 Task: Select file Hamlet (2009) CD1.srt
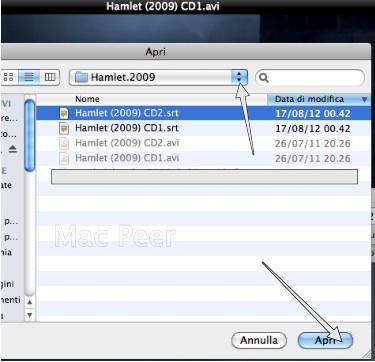[x=203, y=128]
